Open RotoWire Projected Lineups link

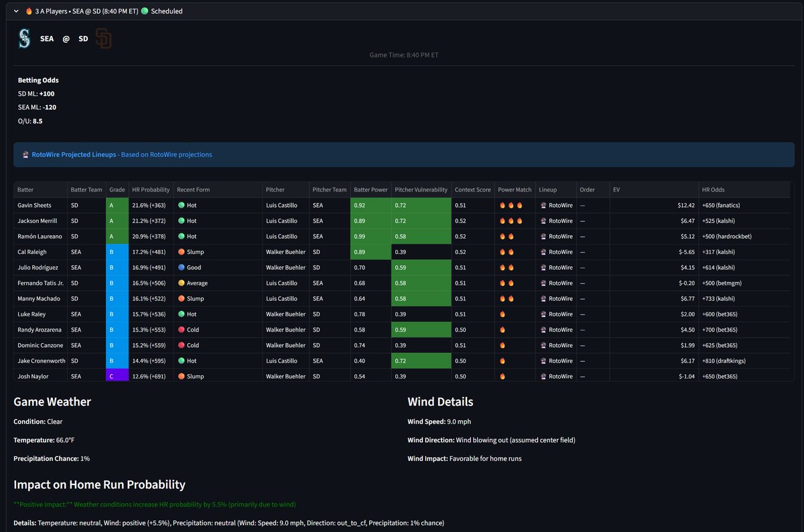click(x=74, y=155)
